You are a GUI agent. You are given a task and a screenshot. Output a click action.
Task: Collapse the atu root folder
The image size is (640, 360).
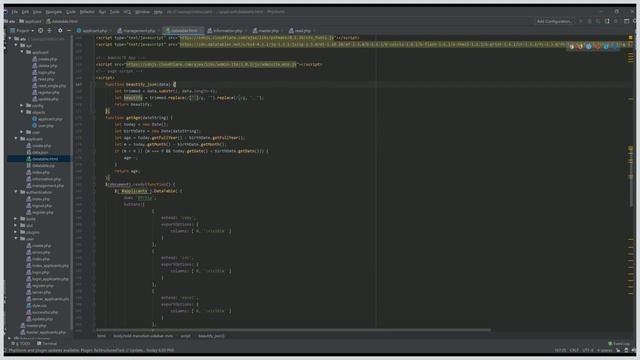pyautogui.click(x=10, y=39)
